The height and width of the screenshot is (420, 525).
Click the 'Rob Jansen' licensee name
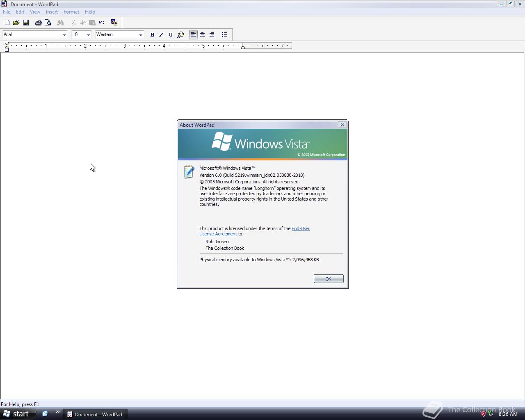217,242
